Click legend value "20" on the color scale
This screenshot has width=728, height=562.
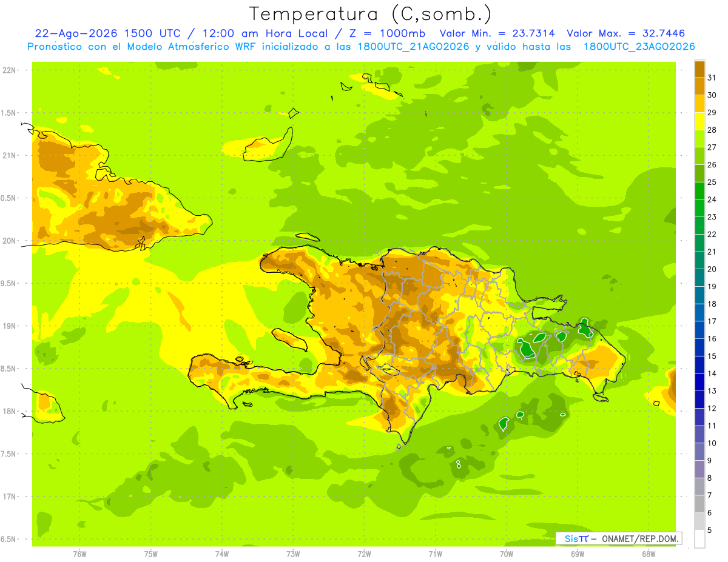click(712, 269)
